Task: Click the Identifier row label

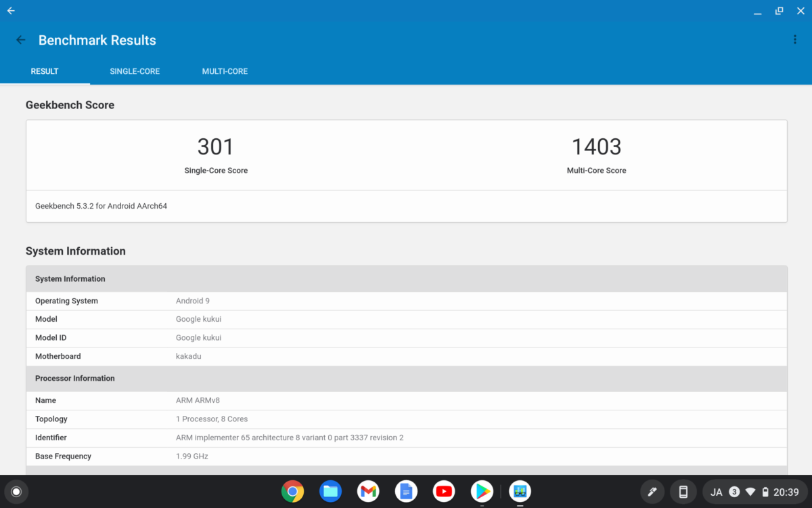Action: pyautogui.click(x=51, y=438)
